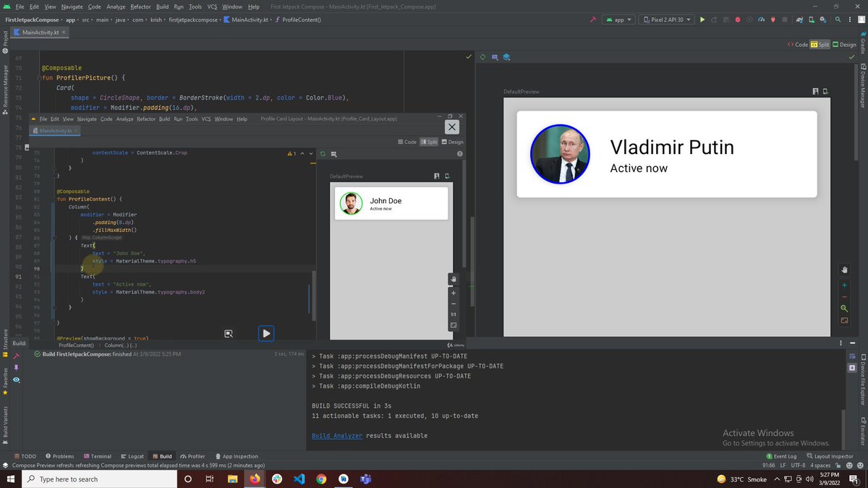Close the inner window overlay with X

pyautogui.click(x=452, y=127)
